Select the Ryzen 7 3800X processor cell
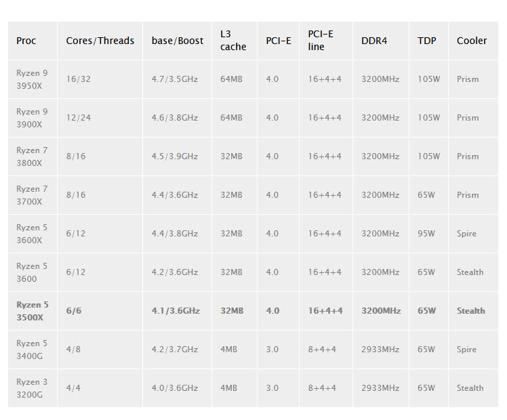This screenshot has width=507, height=420. click(32, 156)
